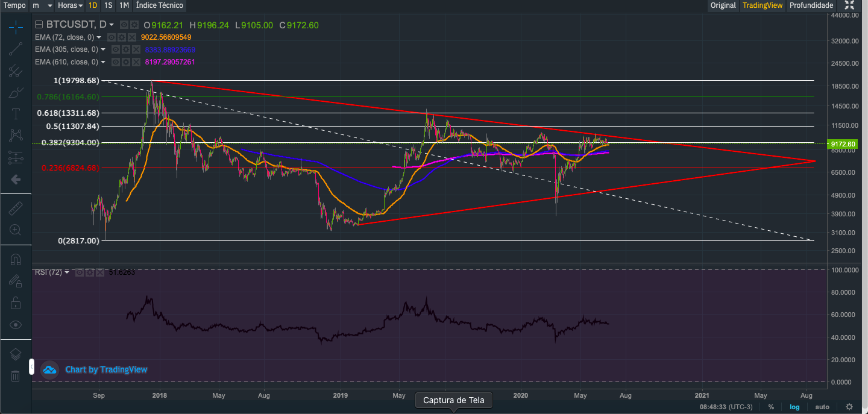Remove the EMA 610 indicator
Image resolution: width=868 pixels, height=414 pixels.
point(135,62)
